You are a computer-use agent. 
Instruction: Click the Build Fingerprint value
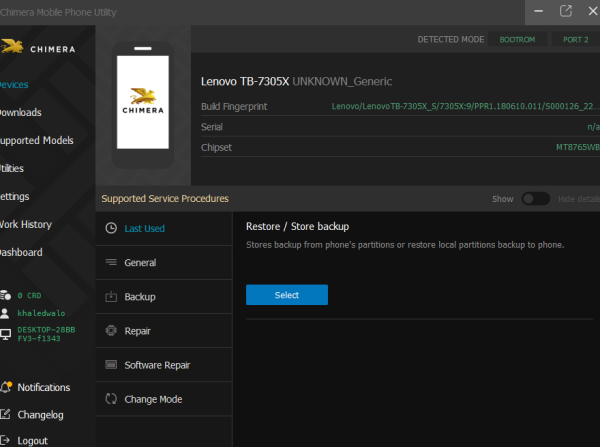coord(465,106)
